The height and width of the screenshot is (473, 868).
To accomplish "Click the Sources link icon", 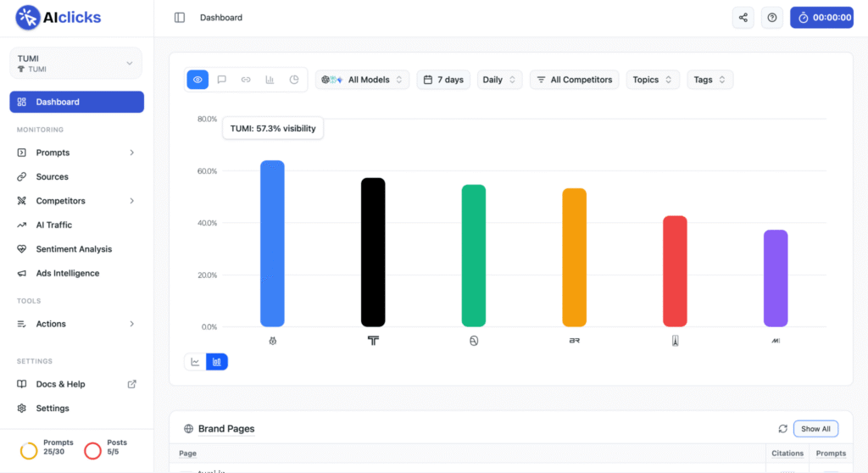I will [x=21, y=176].
